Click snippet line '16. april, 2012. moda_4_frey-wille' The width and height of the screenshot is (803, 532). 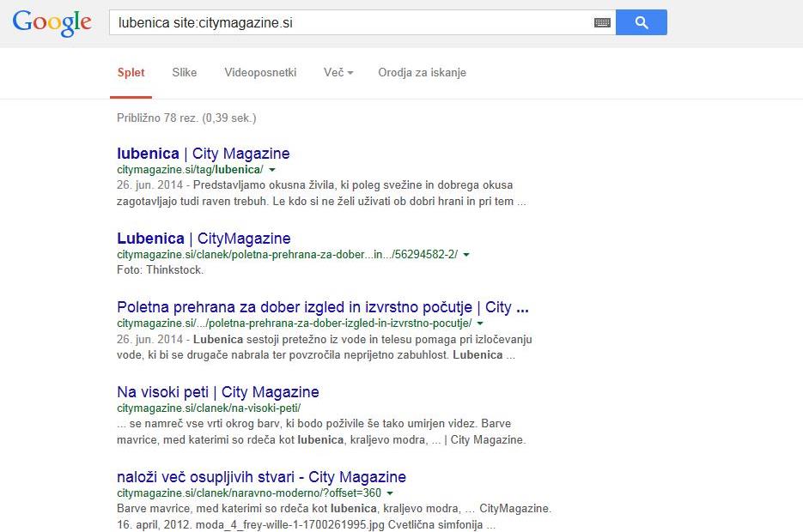tap(307, 525)
